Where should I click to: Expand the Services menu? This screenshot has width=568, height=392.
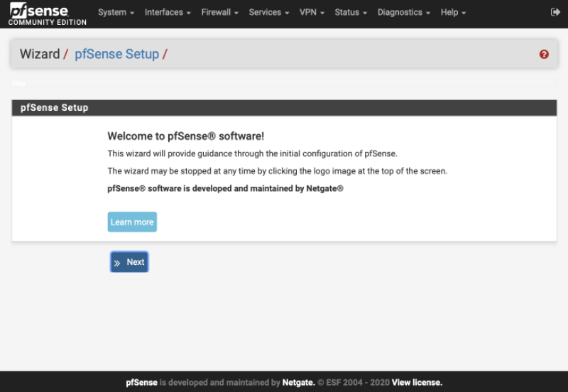point(269,12)
